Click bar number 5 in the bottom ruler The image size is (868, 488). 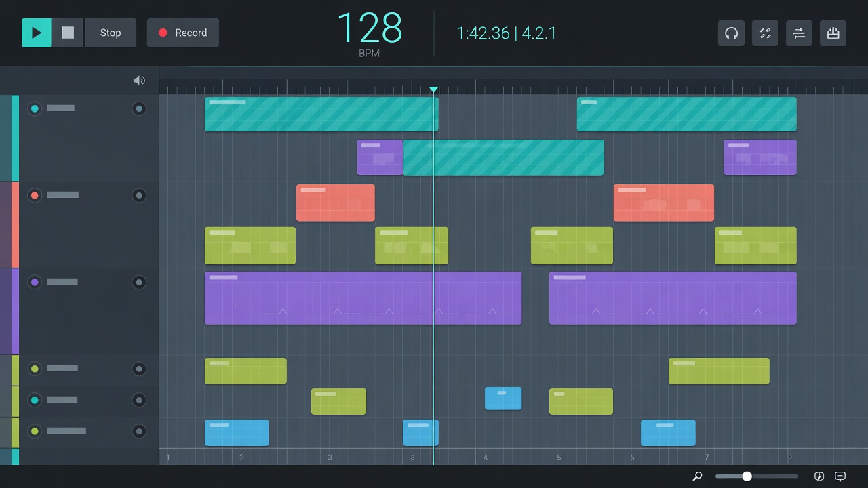point(559,457)
